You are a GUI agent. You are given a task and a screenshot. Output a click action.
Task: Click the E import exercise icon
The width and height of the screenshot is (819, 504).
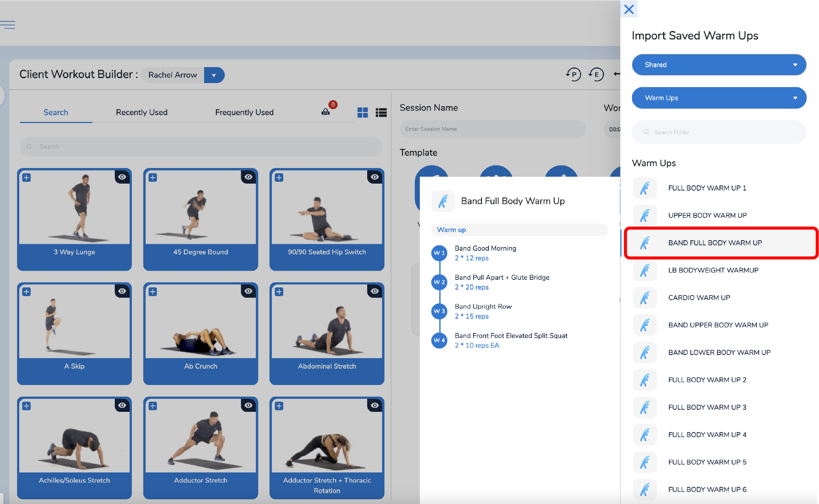click(x=596, y=74)
